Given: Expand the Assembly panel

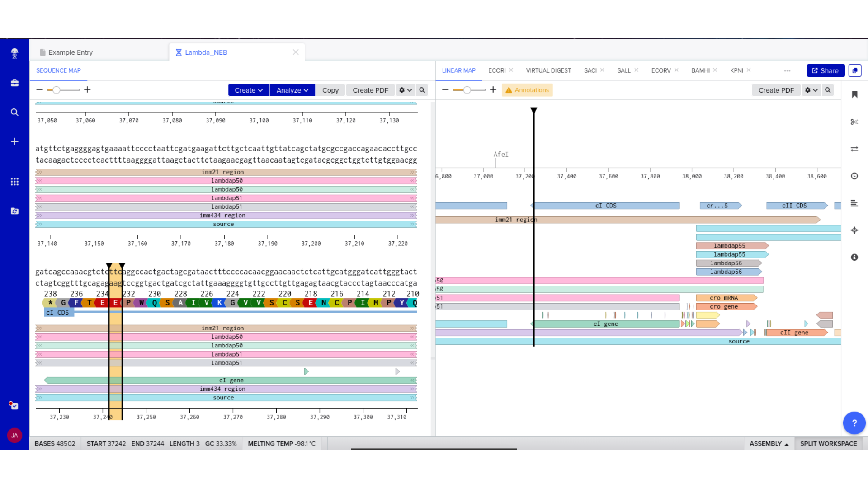Looking at the screenshot, I should coord(769,443).
